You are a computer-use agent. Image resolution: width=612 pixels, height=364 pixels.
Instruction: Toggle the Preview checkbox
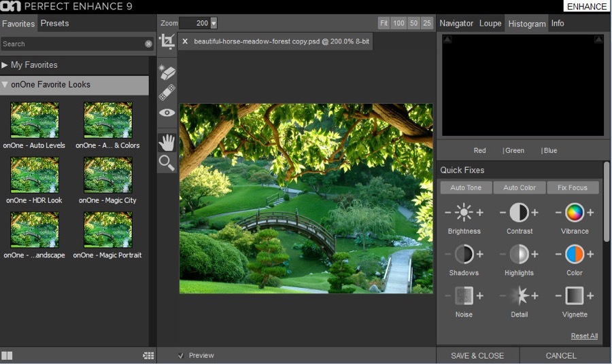tap(180, 355)
